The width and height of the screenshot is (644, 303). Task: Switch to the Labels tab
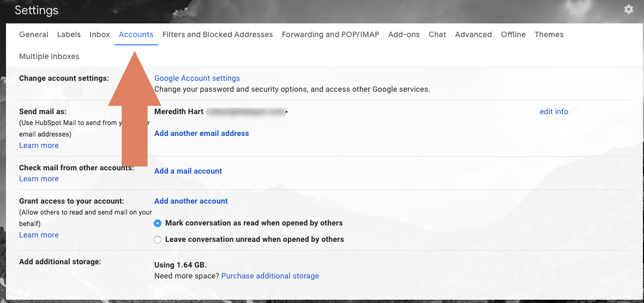pyautogui.click(x=69, y=34)
